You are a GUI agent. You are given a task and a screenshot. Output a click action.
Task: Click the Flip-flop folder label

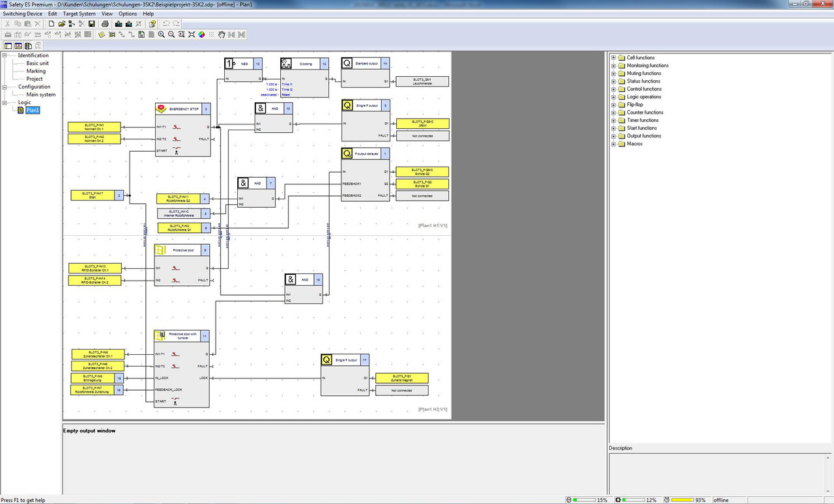635,105
